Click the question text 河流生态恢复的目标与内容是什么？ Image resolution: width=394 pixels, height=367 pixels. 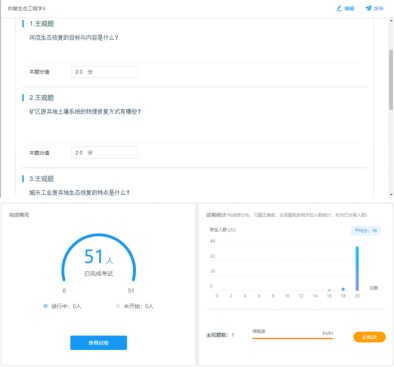(x=74, y=38)
